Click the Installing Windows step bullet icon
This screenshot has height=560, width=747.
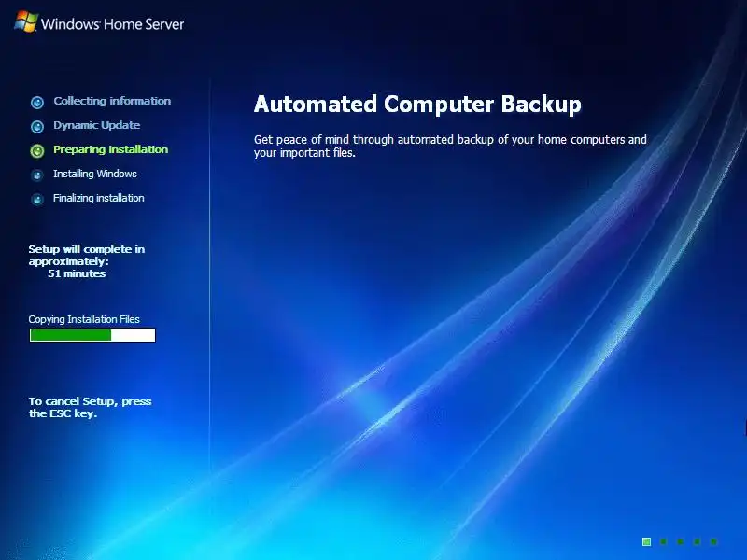(x=37, y=175)
